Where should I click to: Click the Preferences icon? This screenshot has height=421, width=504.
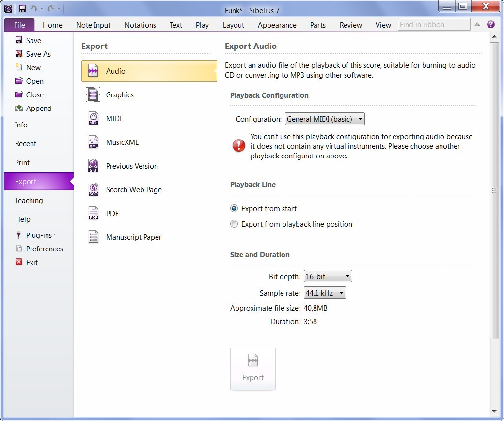click(x=19, y=249)
